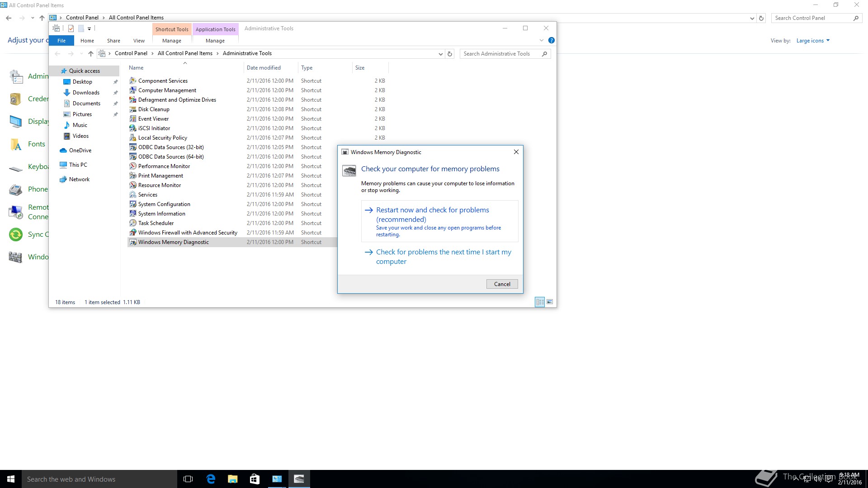The width and height of the screenshot is (868, 488).
Task: Select the Windows Firewall with Advanced Security icon
Action: point(132,232)
